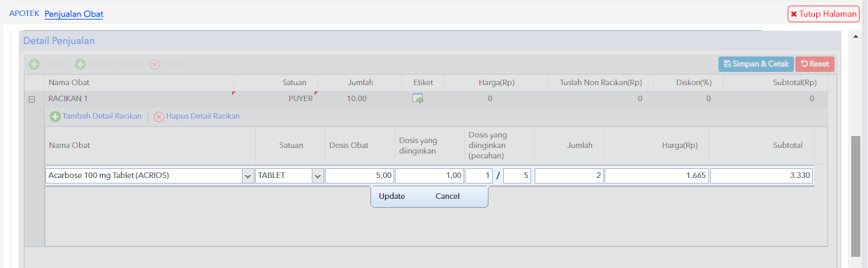
Task: Open the Nama Obat Acarbose dropdown arrow
Action: tap(247, 176)
